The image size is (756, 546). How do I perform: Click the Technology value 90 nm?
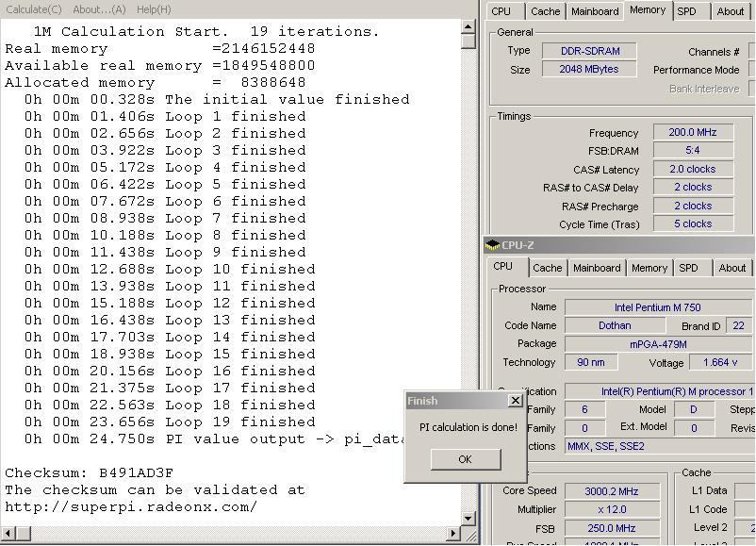click(x=591, y=362)
